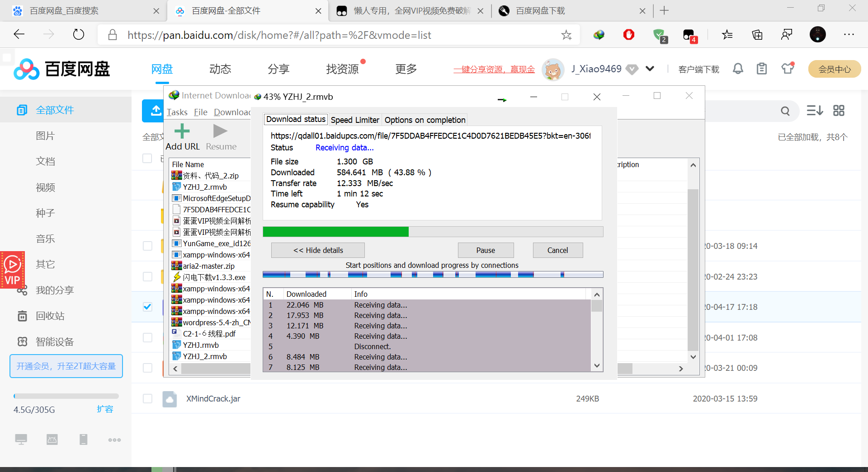Open browser collections icon
Screen dimensions: 868x472
(757, 34)
